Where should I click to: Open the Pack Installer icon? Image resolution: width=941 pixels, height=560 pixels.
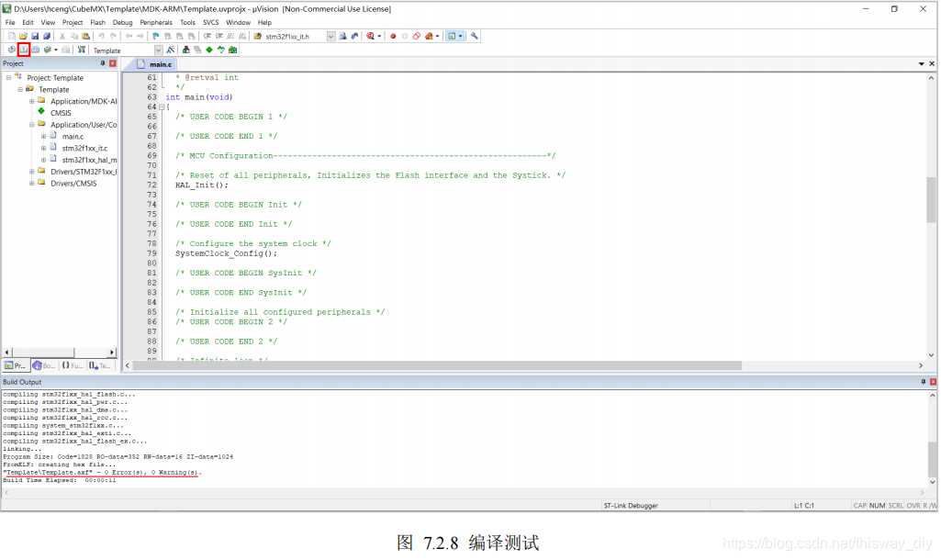coord(233,50)
